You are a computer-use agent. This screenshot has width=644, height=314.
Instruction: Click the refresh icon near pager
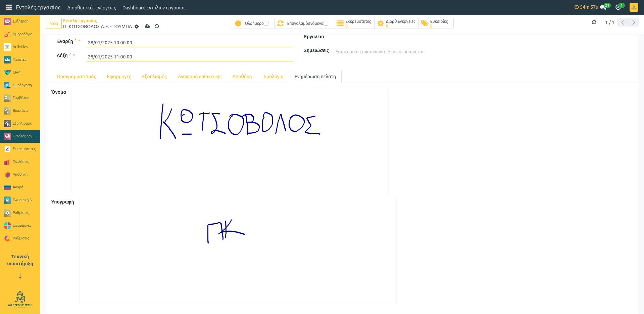click(594, 22)
